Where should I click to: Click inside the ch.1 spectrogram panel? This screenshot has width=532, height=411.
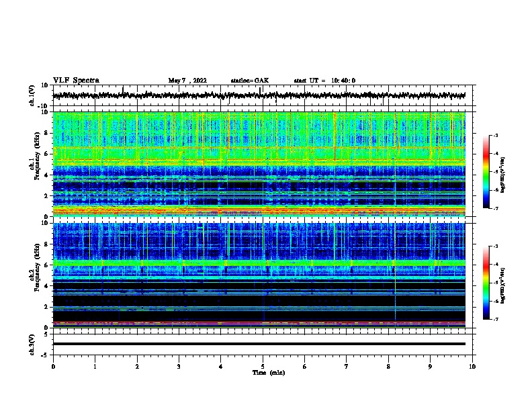pyautogui.click(x=259, y=164)
